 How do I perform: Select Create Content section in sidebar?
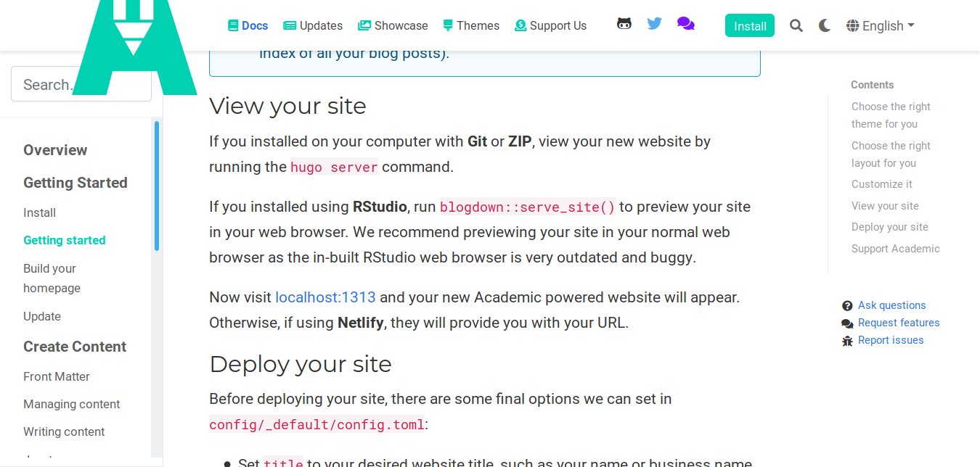pos(75,347)
